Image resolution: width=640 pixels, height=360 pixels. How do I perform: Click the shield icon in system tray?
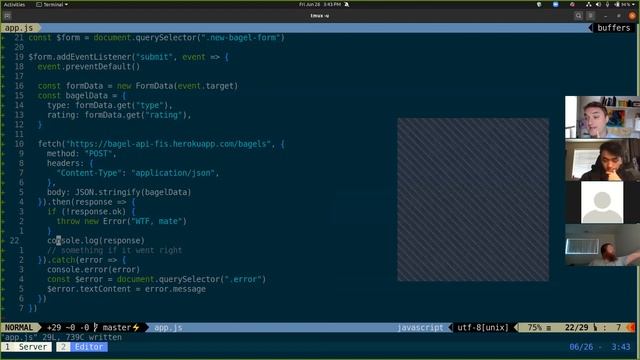click(539, 4)
